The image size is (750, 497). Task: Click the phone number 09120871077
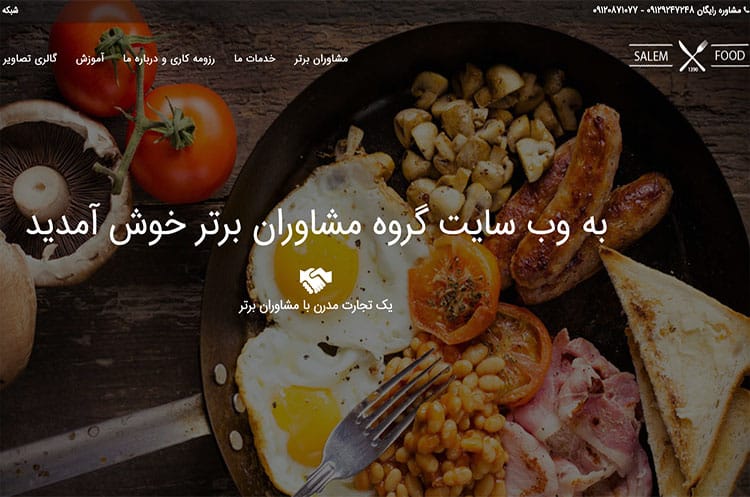coord(616,10)
